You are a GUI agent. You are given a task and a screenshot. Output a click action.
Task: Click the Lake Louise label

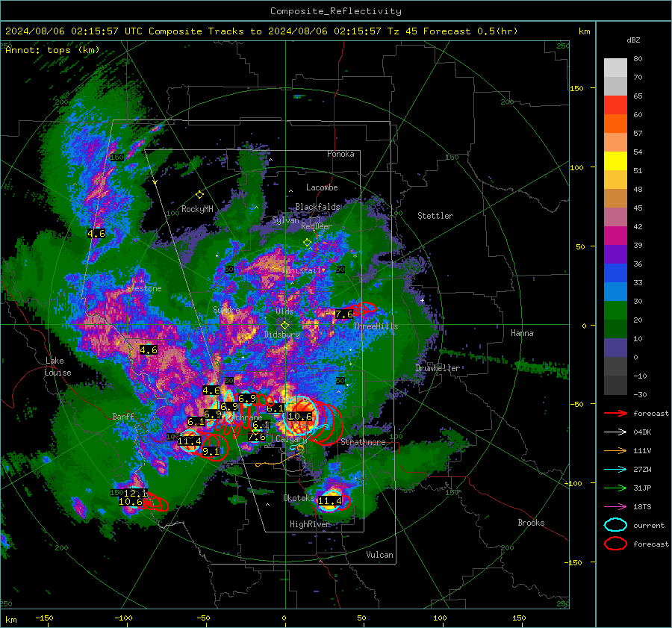(x=57, y=367)
